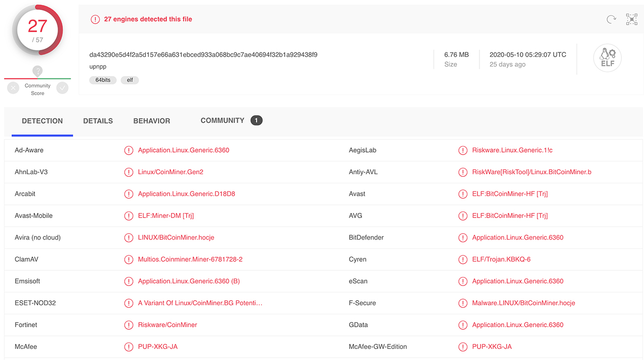This screenshot has width=644, height=360.
Task: Click the truncated ESET-NOD32 CoinMiner.BG result
Action: pyautogui.click(x=200, y=303)
